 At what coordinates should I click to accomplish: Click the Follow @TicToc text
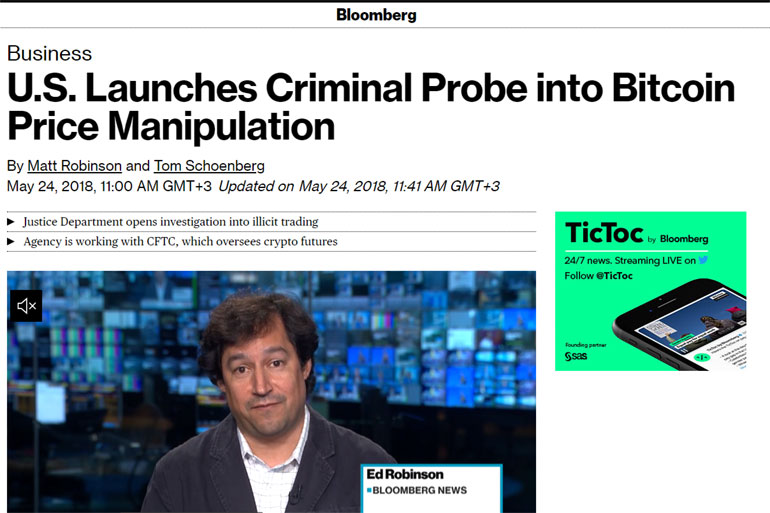598,275
